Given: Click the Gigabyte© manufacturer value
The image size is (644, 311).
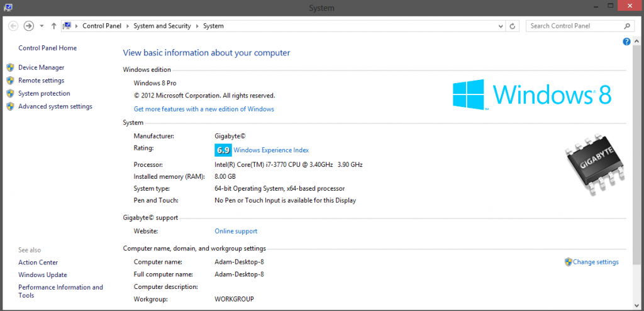Looking at the screenshot, I should click(x=230, y=136).
